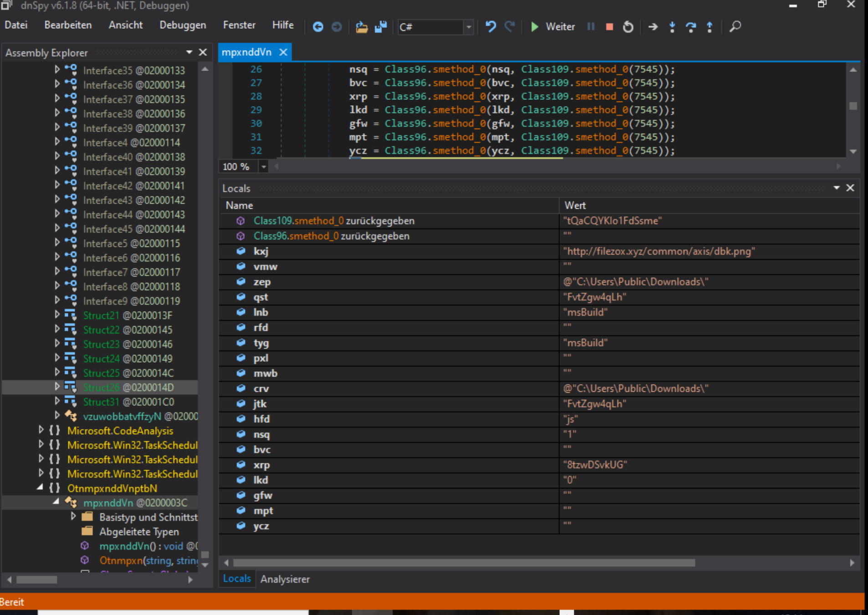Open the Bearbeiten menu
The width and height of the screenshot is (868, 615).
(68, 25)
